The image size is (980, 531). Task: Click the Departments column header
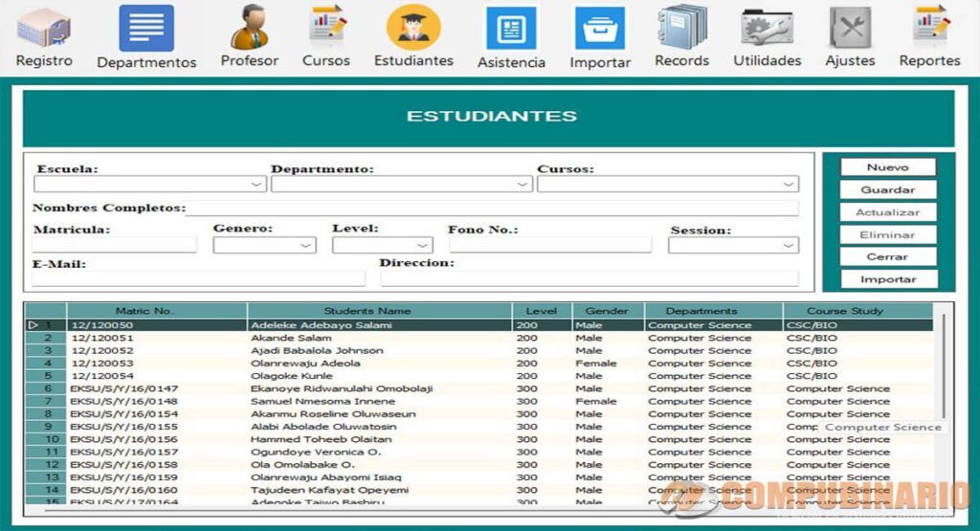(x=713, y=311)
